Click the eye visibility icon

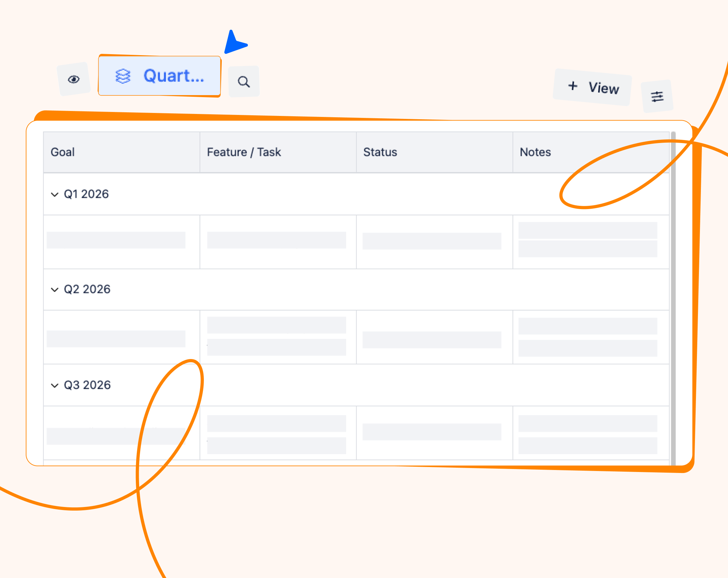click(x=74, y=79)
